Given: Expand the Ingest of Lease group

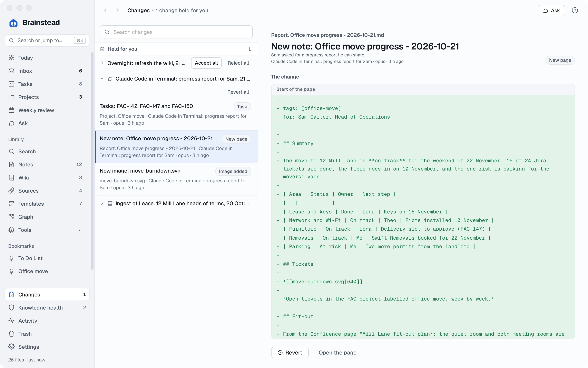Looking at the screenshot, I should [x=102, y=203].
